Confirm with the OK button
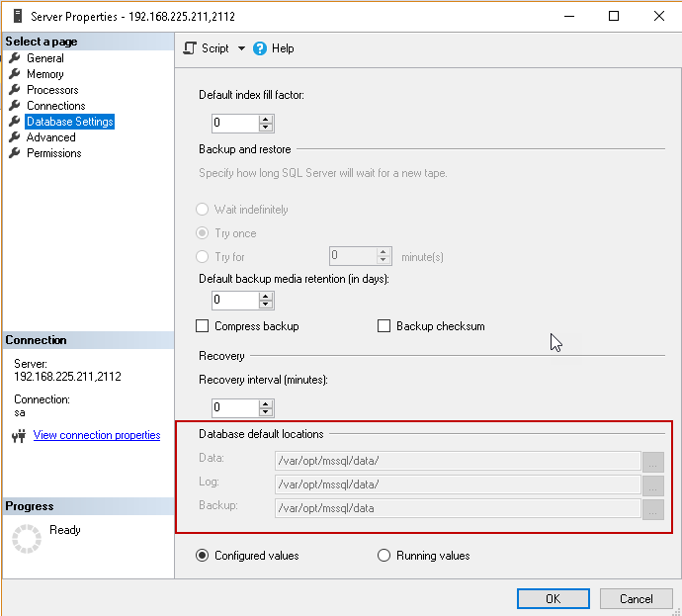 (x=554, y=599)
